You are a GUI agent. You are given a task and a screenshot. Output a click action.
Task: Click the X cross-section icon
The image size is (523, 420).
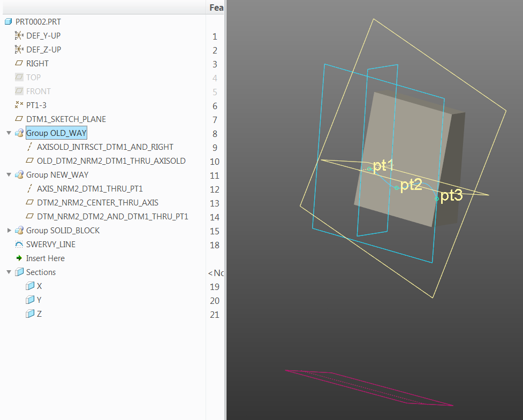pyautogui.click(x=30, y=286)
